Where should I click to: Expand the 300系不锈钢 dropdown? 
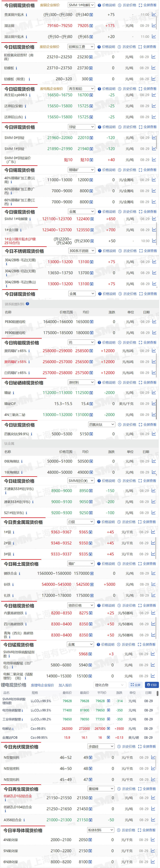82,251
